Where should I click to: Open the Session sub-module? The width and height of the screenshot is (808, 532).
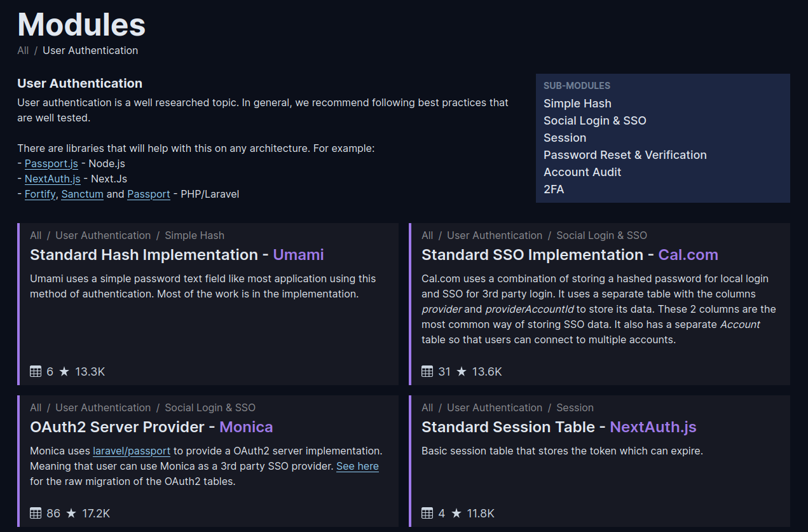[x=565, y=138]
